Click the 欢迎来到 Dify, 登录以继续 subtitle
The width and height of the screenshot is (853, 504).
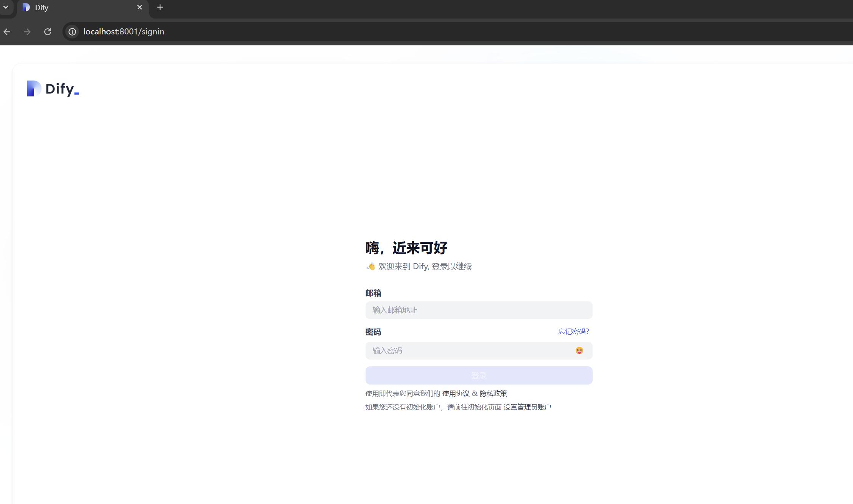point(425,267)
